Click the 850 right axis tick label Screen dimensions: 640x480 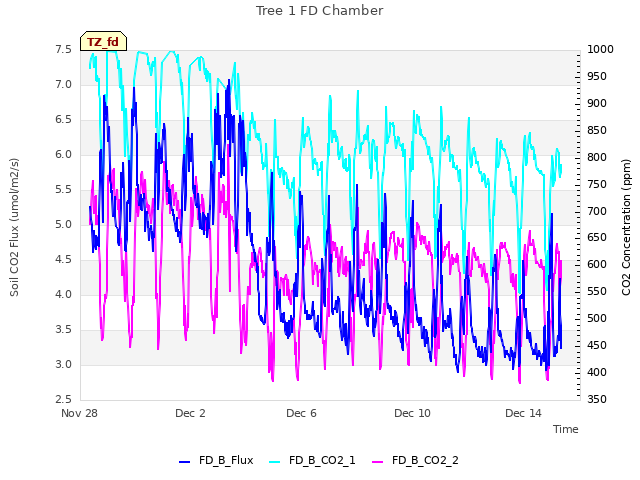[597, 130]
